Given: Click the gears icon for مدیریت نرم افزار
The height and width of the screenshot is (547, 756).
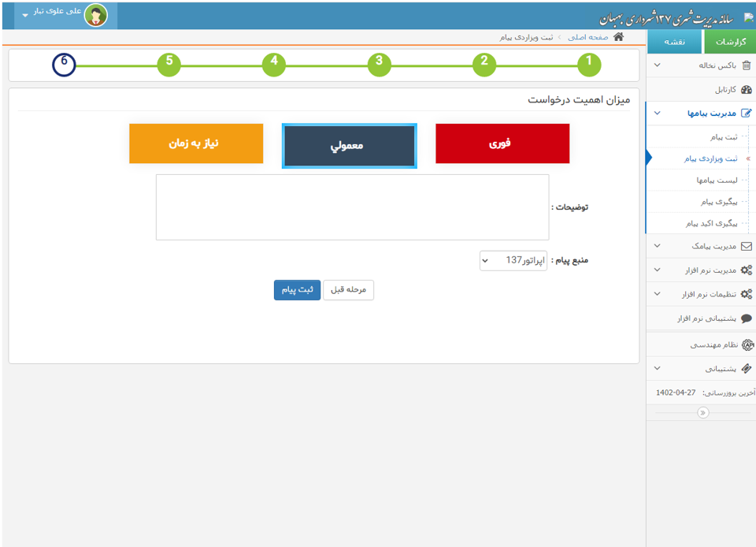Looking at the screenshot, I should point(747,270).
